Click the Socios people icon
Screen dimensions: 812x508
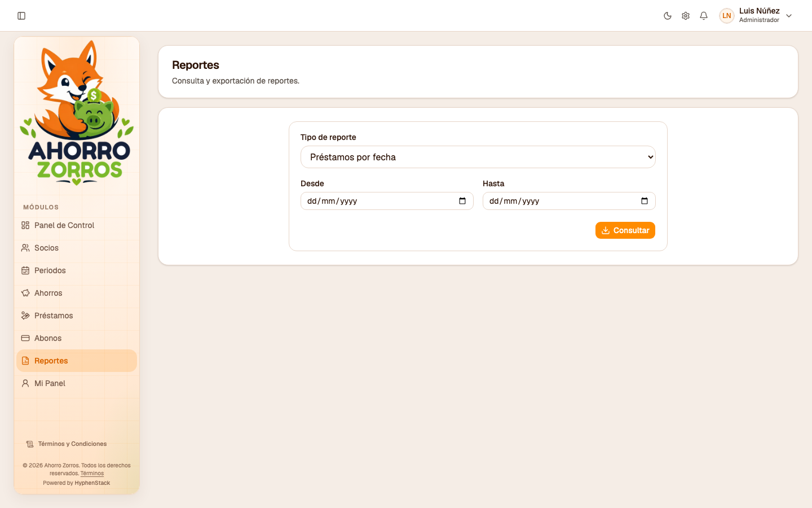point(25,248)
